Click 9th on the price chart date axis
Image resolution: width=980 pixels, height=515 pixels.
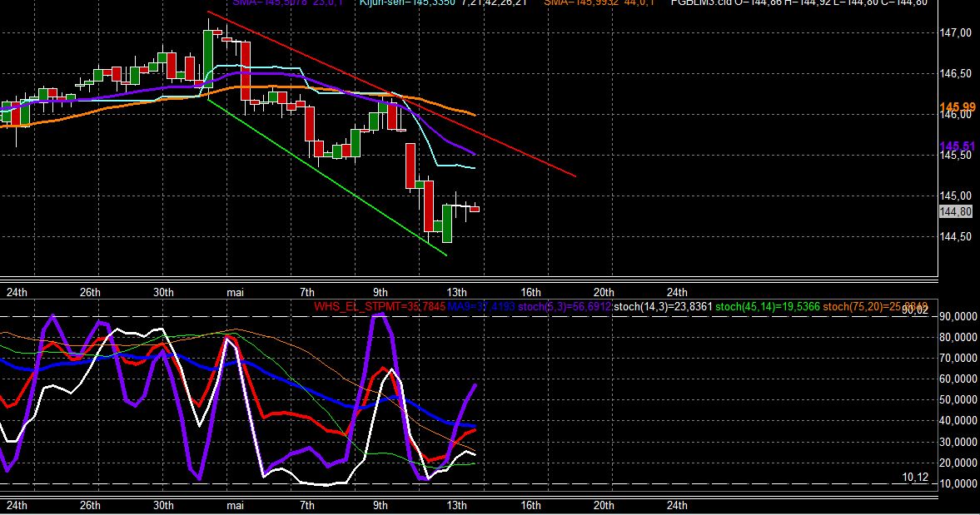380,292
